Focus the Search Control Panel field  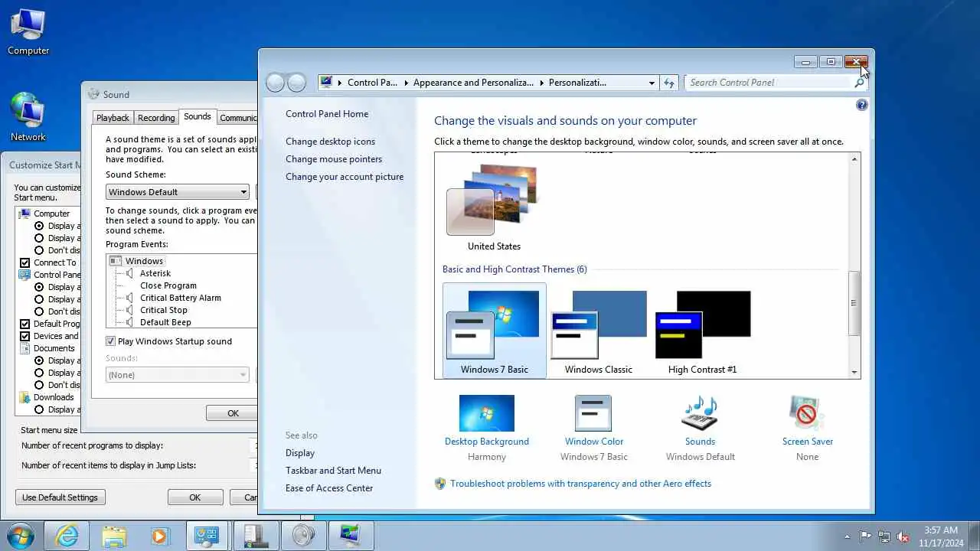[x=769, y=83]
